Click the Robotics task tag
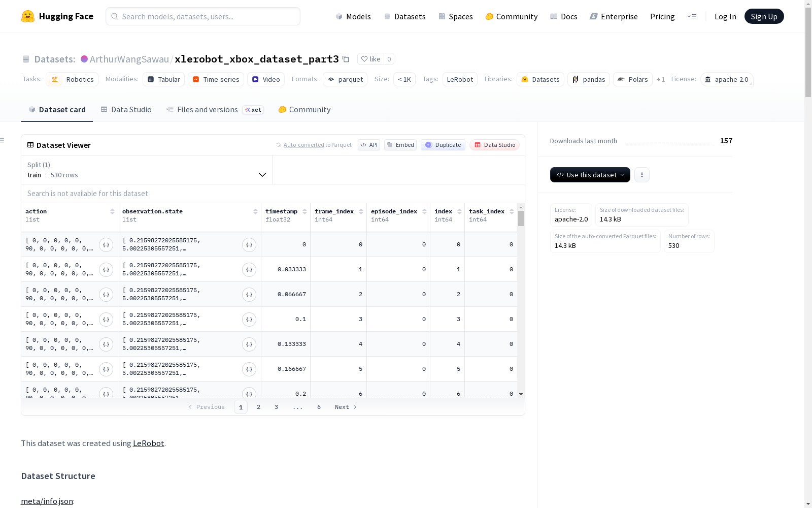812x508 pixels. pos(73,79)
